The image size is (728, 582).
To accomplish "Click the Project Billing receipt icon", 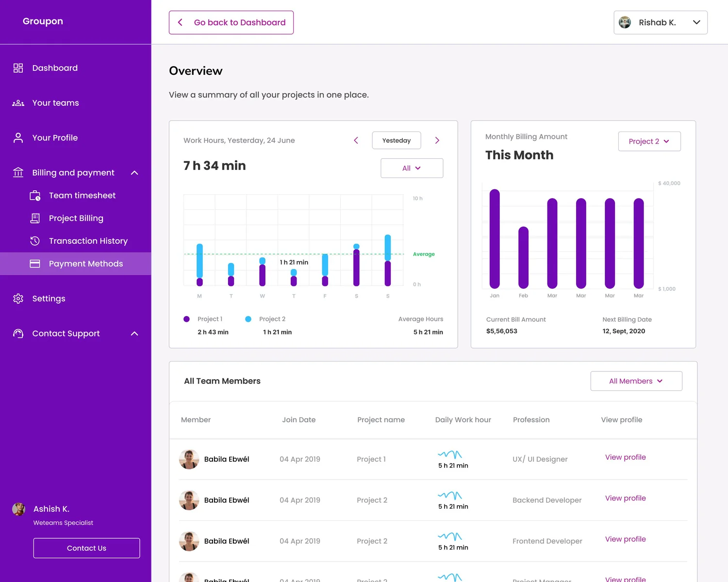I will click(x=35, y=218).
